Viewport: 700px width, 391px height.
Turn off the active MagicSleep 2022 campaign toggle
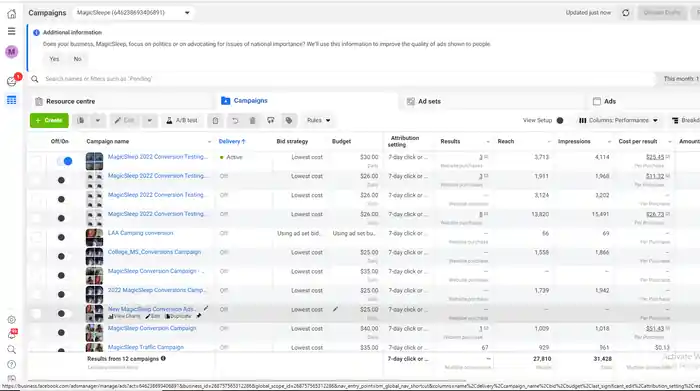coord(65,161)
